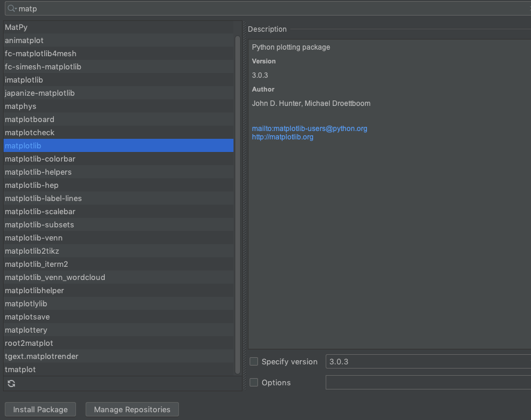Select the japanize-matplotlib package

[x=119, y=93]
